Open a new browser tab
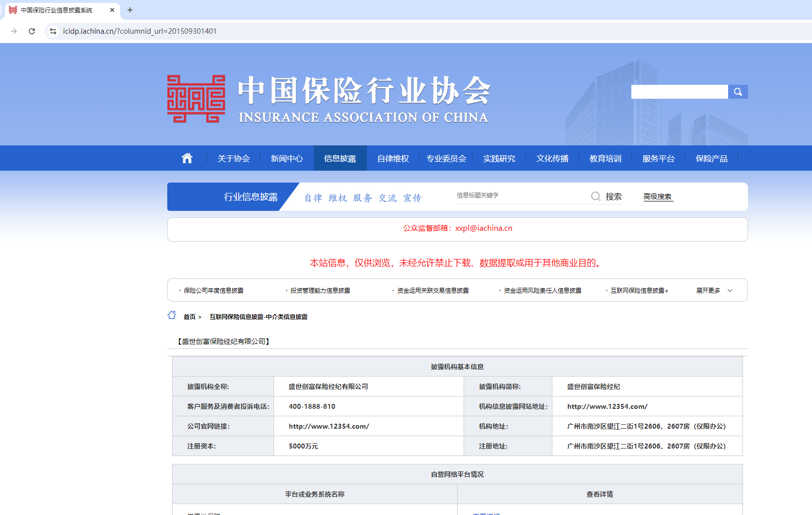812x515 pixels. [130, 10]
